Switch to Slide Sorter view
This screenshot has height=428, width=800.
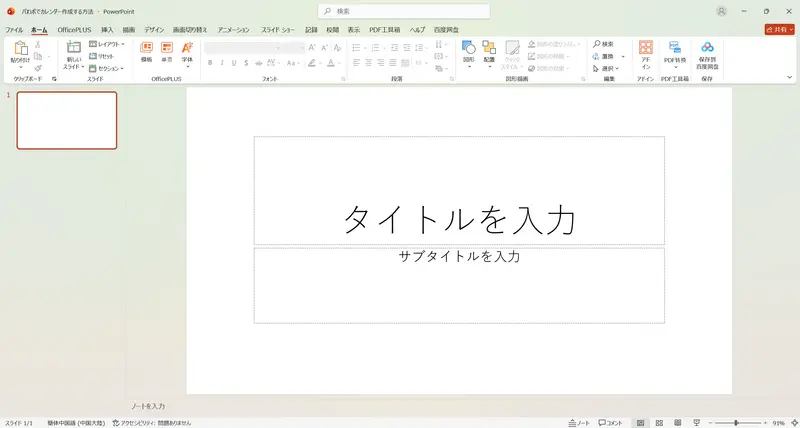(x=659, y=423)
